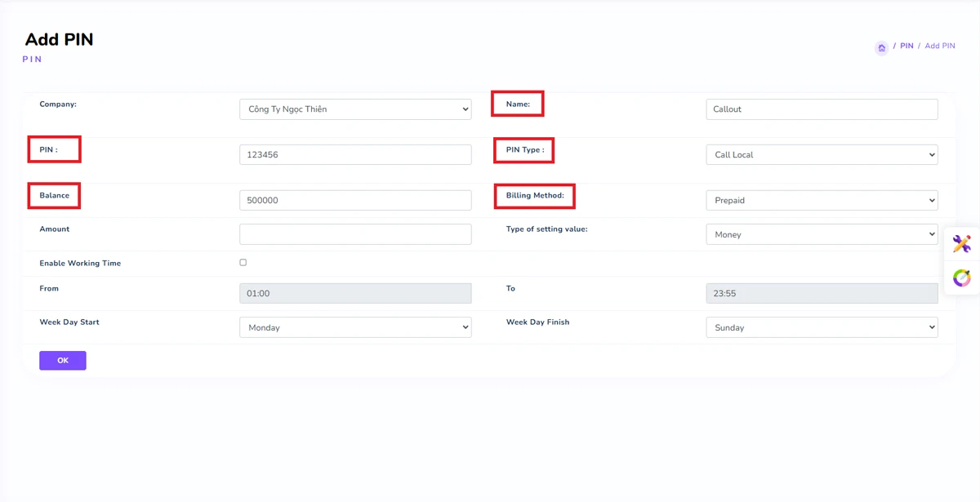980x502 pixels.
Task: Select the empty Amount input field
Action: point(355,235)
